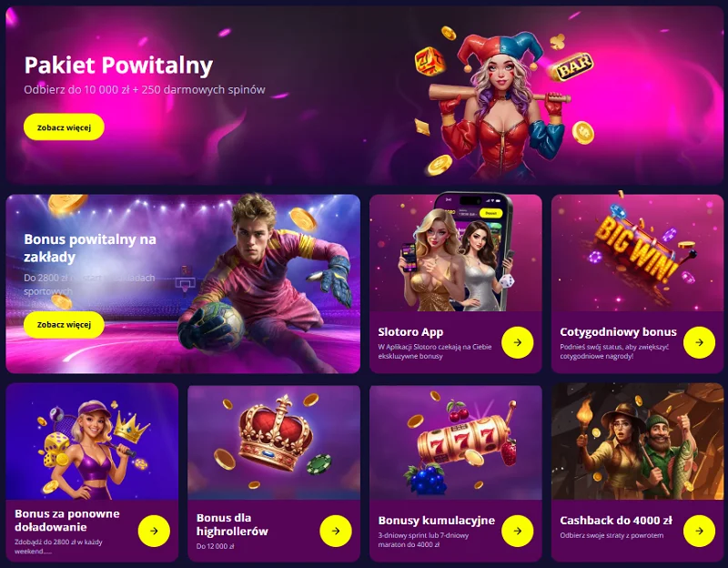Select the Bonus powitalny na zakłady title
This screenshot has width=728, height=568.
(x=90, y=248)
